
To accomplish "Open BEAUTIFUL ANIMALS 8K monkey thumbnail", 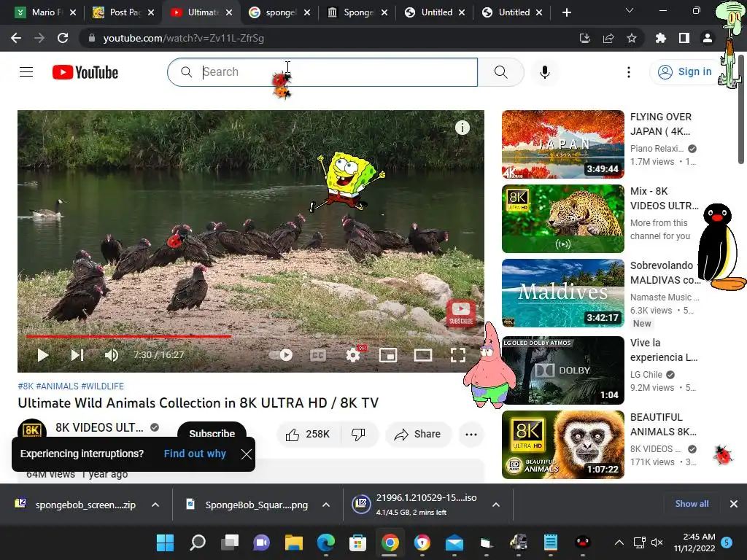I will (562, 444).
